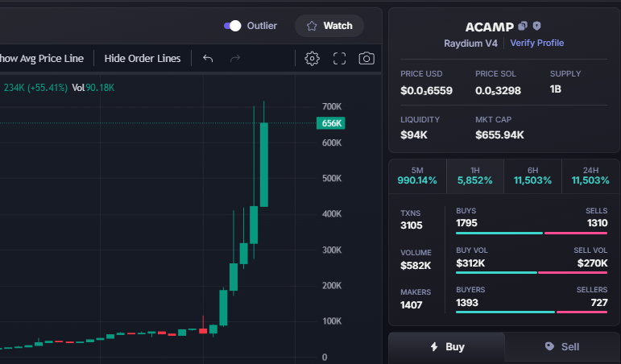Click the PRICE SOL value 0.0₅3298

[498, 91]
